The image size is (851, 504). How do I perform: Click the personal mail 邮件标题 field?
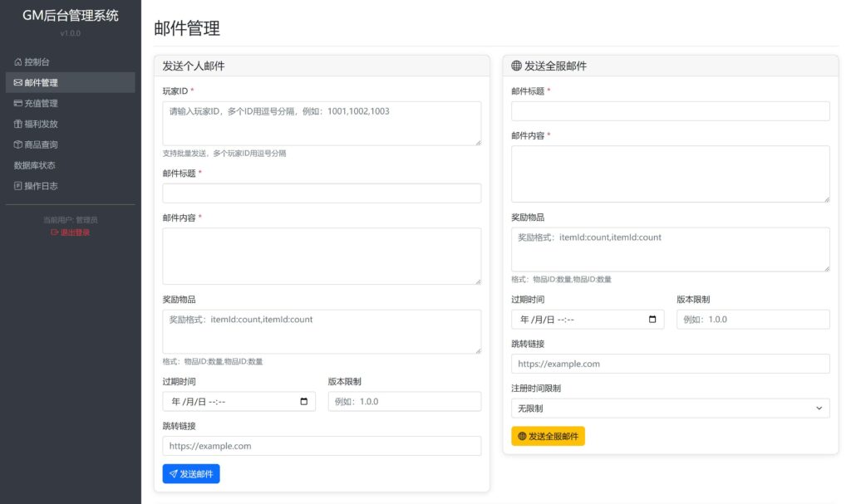point(322,193)
